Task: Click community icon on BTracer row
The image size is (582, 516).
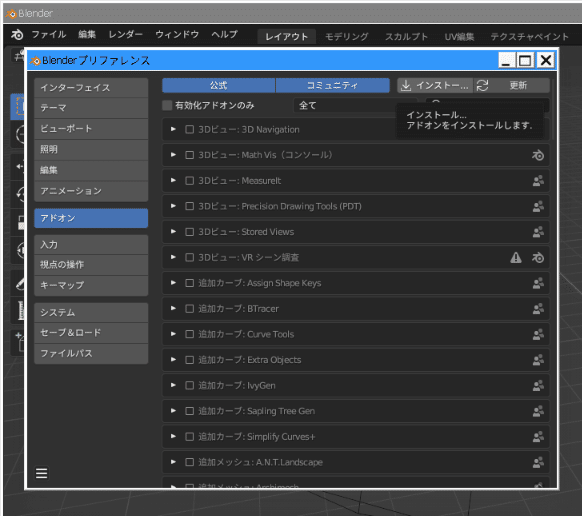Action: coord(538,308)
